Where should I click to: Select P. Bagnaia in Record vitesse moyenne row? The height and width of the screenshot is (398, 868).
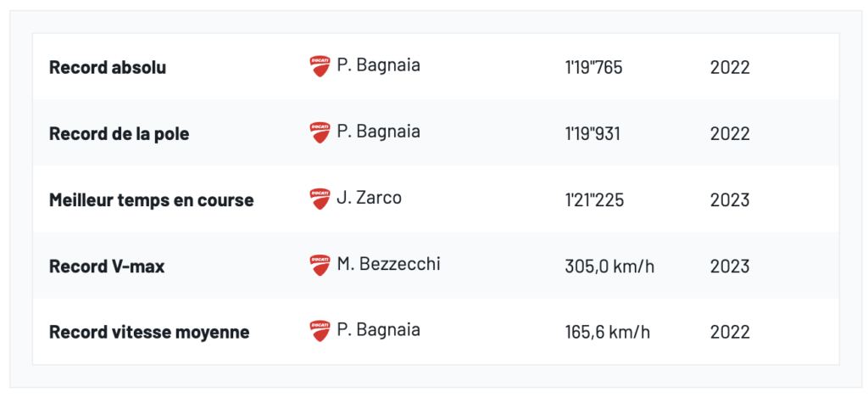pyautogui.click(x=378, y=330)
